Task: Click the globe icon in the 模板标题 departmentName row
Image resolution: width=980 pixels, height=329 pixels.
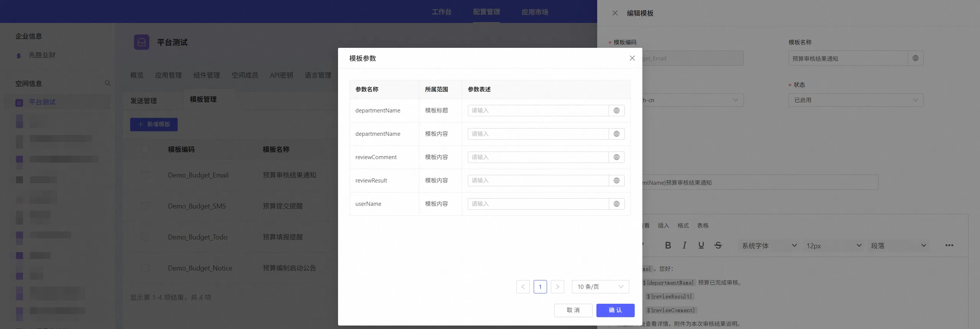Action: (x=616, y=111)
